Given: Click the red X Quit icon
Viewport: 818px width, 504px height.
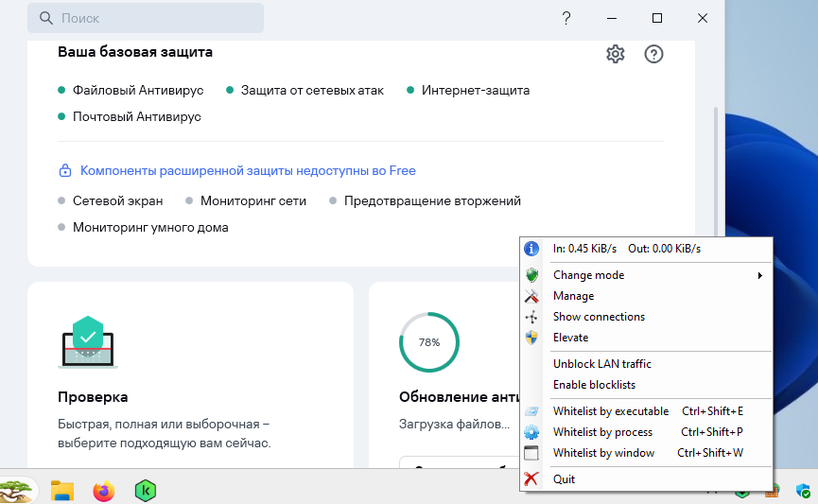Looking at the screenshot, I should [531, 479].
